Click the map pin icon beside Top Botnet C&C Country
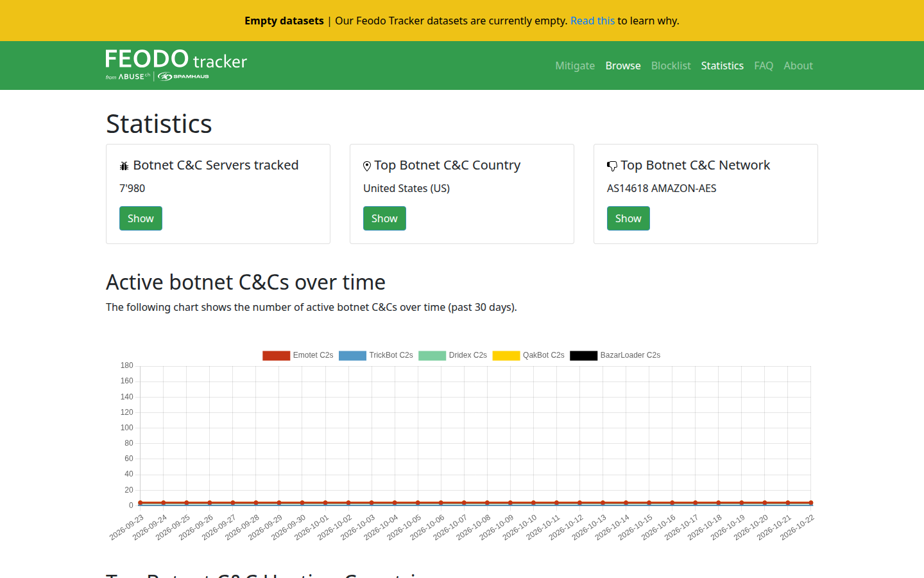Image resolution: width=924 pixels, height=578 pixels. 367,166
